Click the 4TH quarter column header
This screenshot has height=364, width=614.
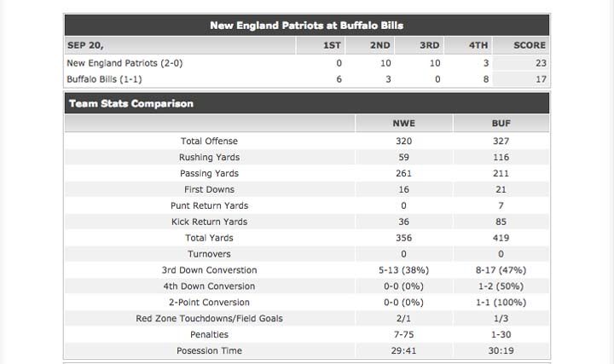pyautogui.click(x=478, y=45)
